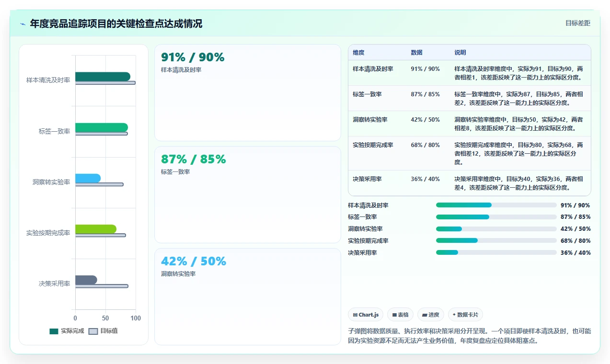Image resolution: width=610 pixels, height=364 pixels.
Task: Click the 决策采用率 gray bar in chart
Action: tap(86, 280)
